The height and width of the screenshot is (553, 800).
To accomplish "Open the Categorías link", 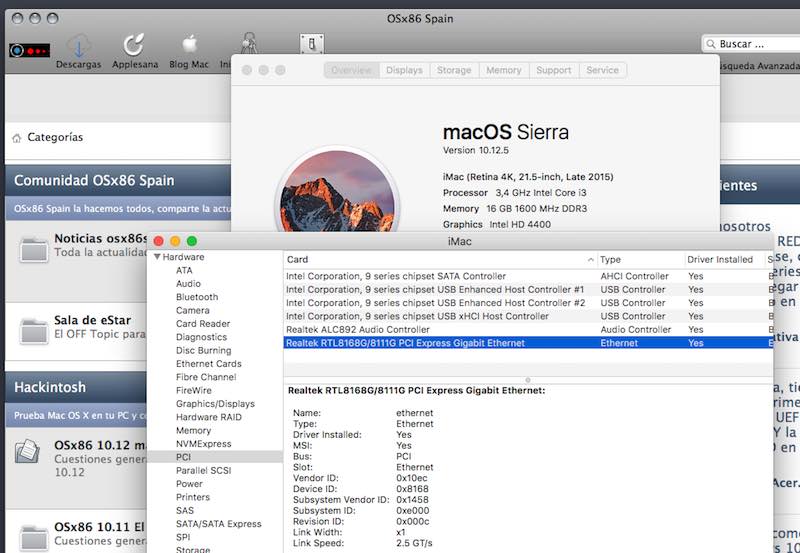I will 55,137.
